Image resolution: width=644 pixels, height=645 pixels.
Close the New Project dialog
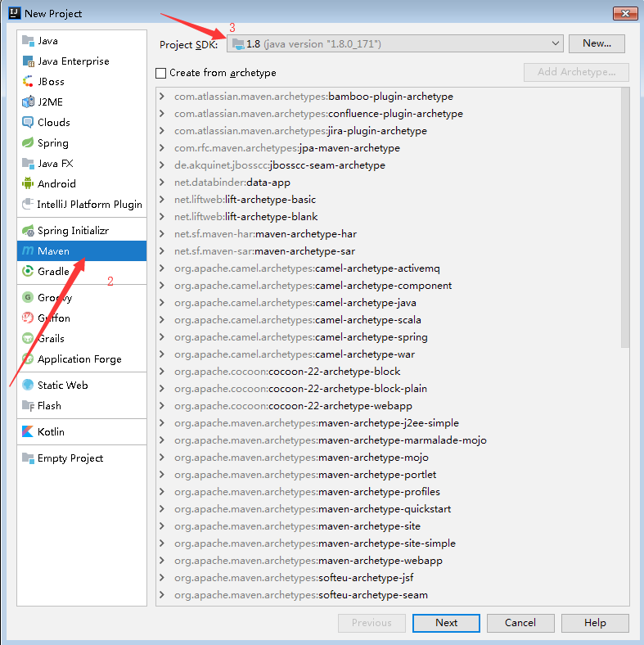625,13
